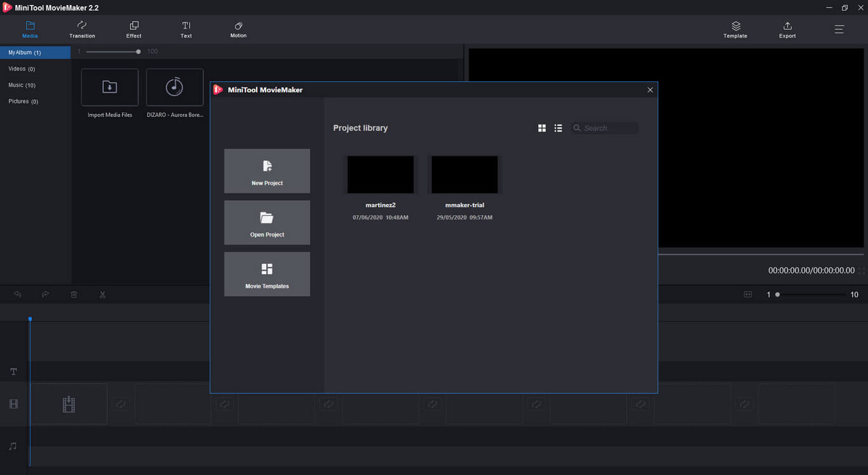868x475 pixels.
Task: Switch project library to list view
Action: pyautogui.click(x=558, y=128)
